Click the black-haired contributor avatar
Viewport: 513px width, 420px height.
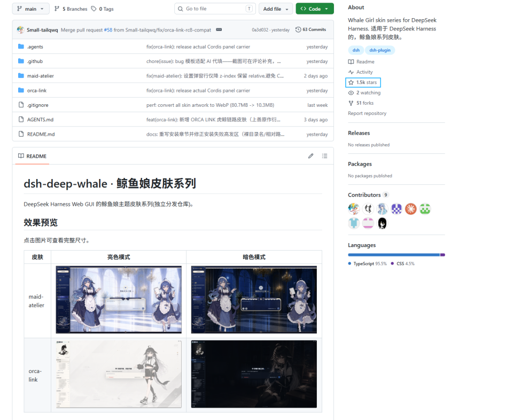coord(382,223)
